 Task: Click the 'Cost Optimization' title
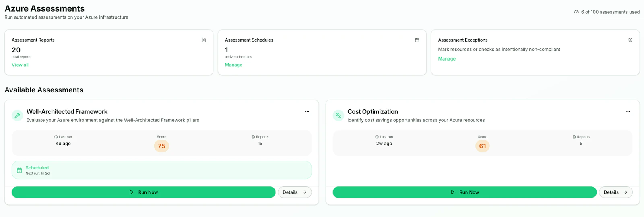coord(373,112)
